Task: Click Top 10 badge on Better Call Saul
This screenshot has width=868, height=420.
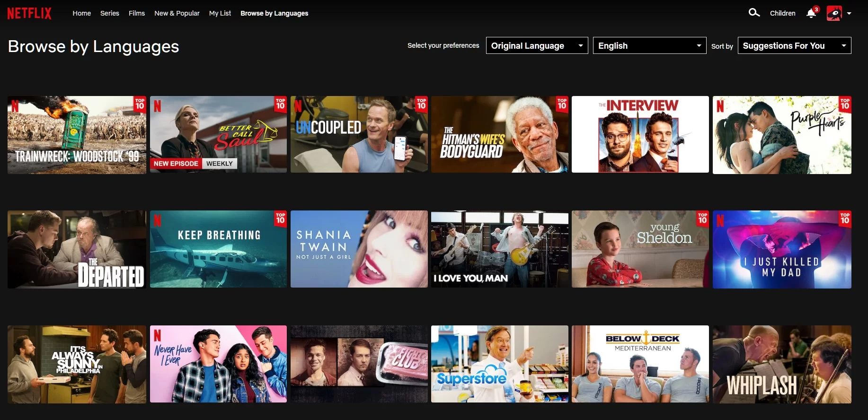Action: 281,105
